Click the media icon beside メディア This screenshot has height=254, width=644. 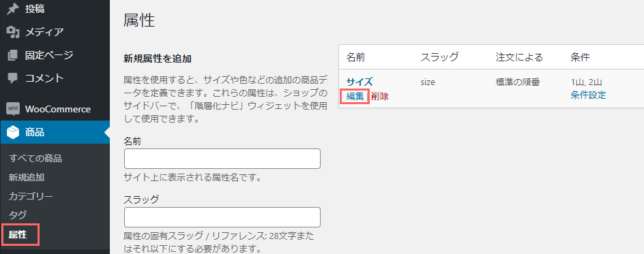[14, 32]
